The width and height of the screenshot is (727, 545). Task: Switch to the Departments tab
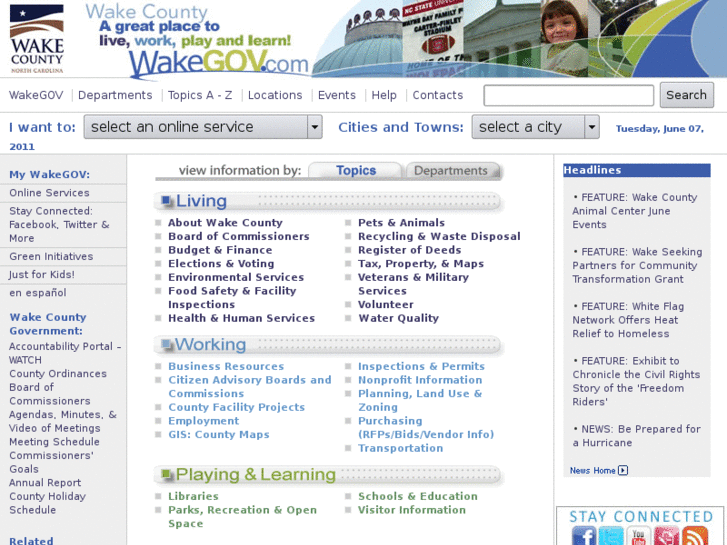point(451,171)
